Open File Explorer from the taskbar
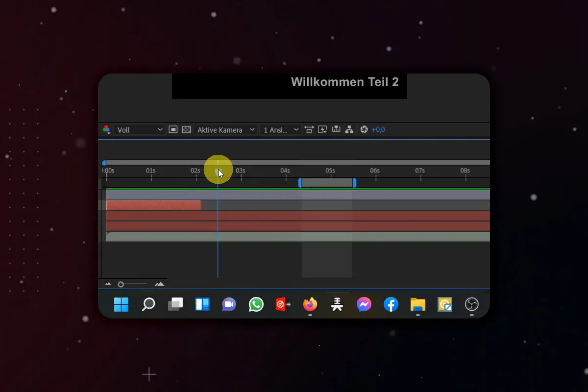Image resolution: width=588 pixels, height=392 pixels. click(417, 305)
